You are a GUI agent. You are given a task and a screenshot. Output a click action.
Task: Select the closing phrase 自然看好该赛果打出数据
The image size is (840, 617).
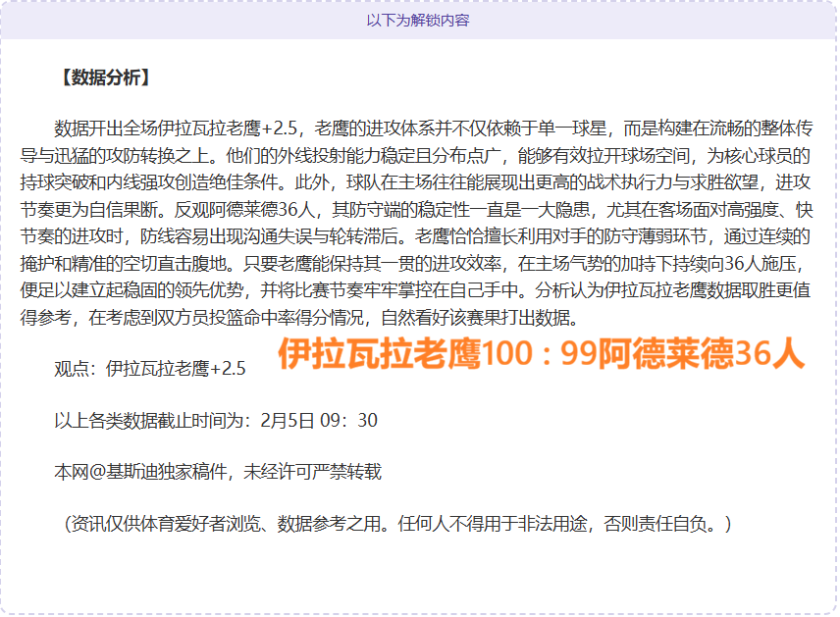coord(476,316)
